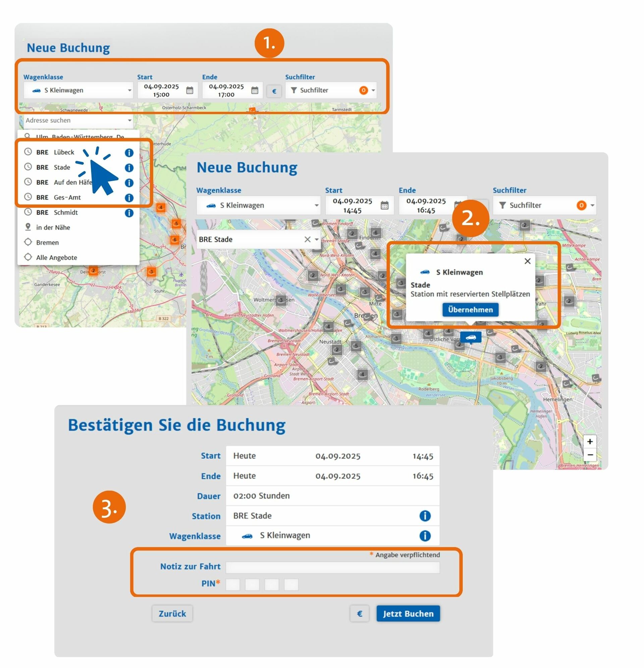Open the Wagenklasse info icon in the confirmation
The height and width of the screenshot is (668, 644).
click(425, 536)
